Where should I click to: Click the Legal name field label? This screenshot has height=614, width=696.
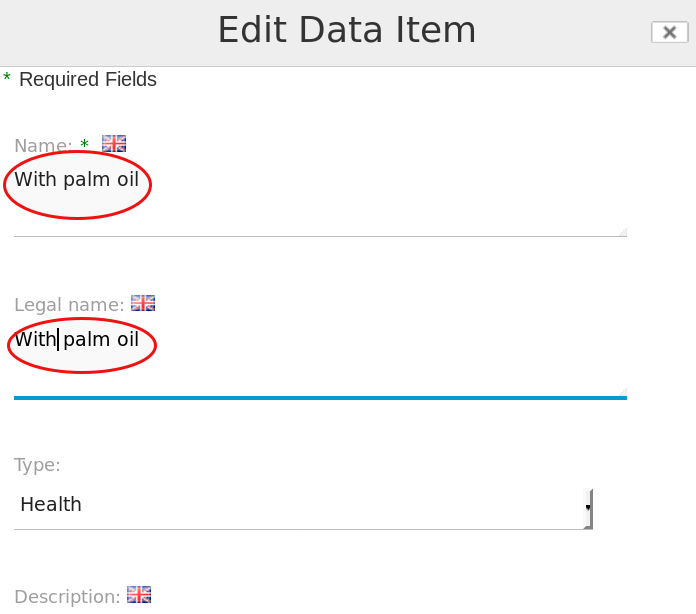point(69,305)
